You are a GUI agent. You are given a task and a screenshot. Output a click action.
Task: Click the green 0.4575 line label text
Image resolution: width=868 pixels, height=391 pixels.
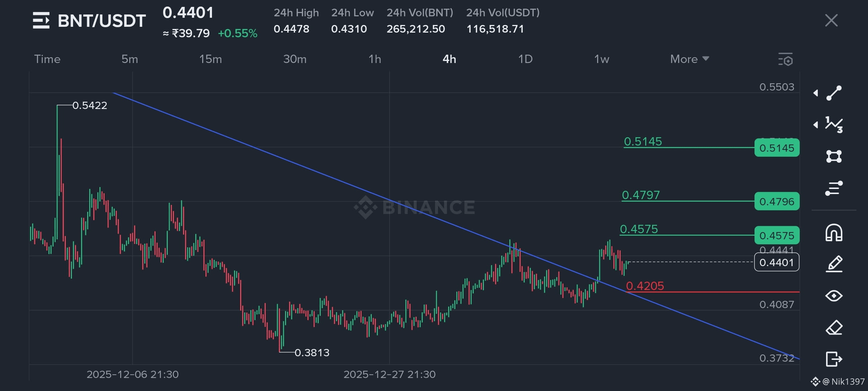click(639, 229)
